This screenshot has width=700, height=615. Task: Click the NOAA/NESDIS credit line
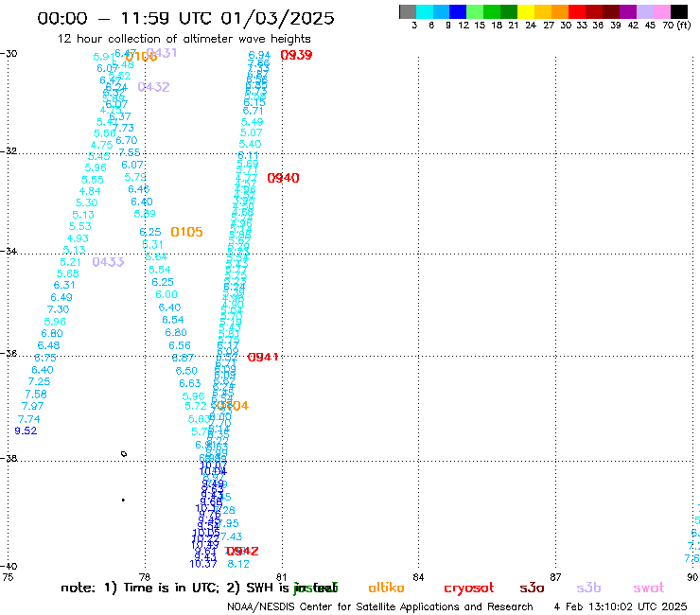coord(380,606)
